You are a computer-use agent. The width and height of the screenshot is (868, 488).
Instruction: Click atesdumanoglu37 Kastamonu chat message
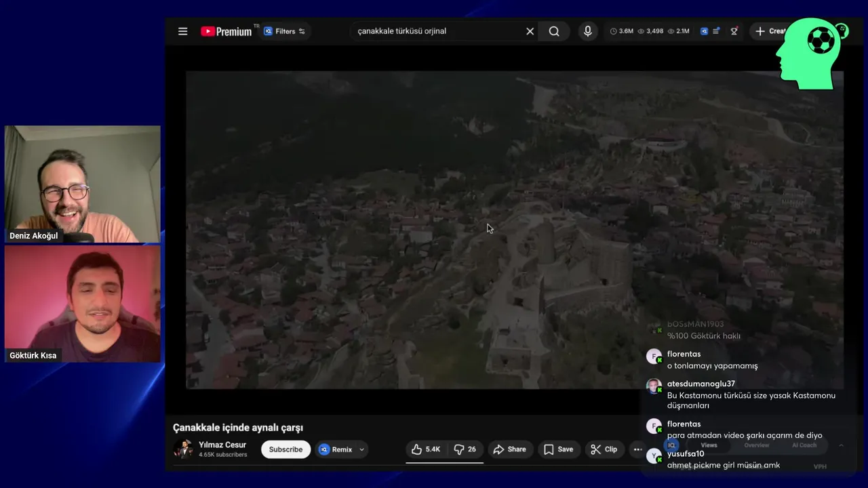pyautogui.click(x=751, y=401)
